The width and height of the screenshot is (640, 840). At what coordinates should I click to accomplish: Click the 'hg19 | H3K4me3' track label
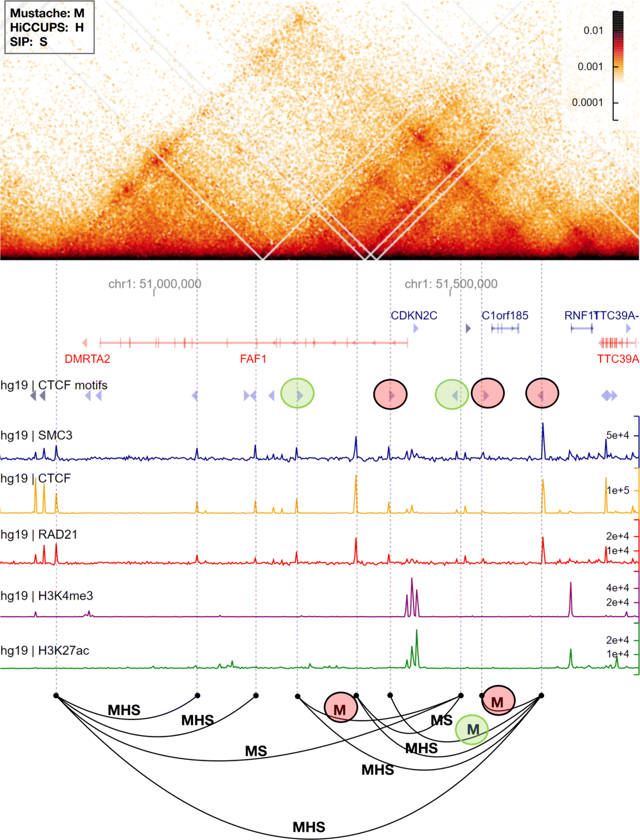pos(47,596)
